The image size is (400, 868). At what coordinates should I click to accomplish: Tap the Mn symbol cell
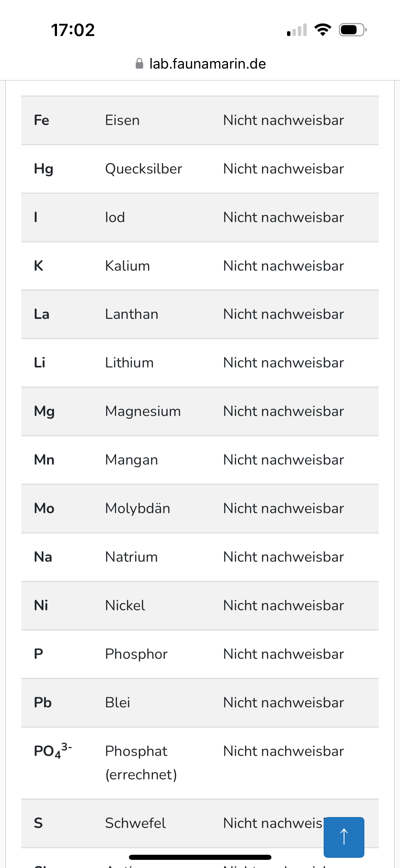point(44,460)
